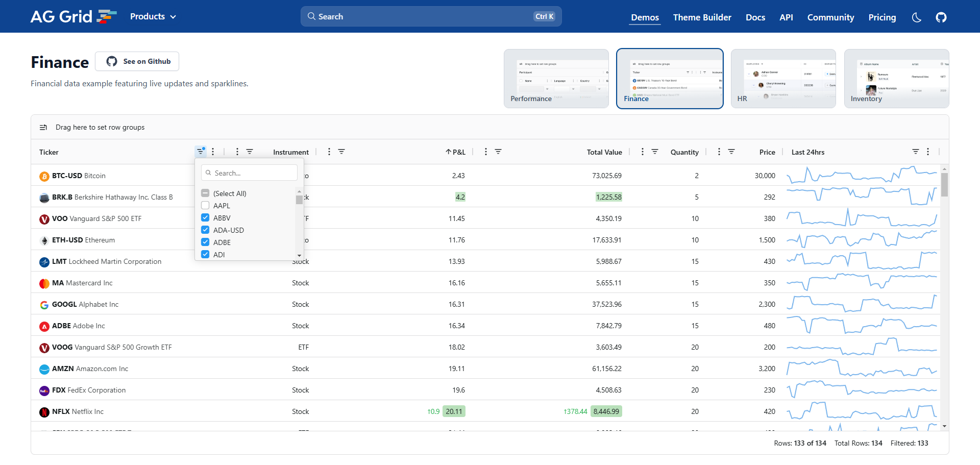This screenshot has height=465, width=980.
Task: Click the 37,523.96 total value cell
Action: [606, 304]
